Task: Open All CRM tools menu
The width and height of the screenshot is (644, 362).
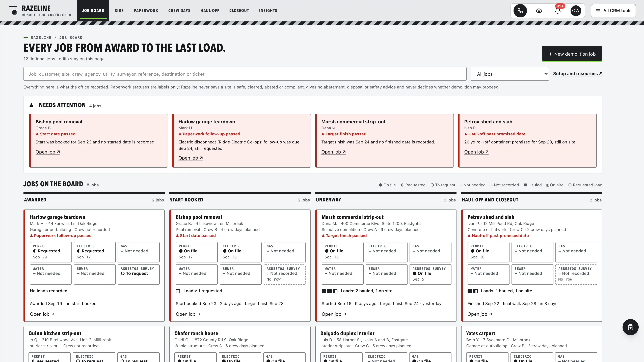Action: click(613, 11)
